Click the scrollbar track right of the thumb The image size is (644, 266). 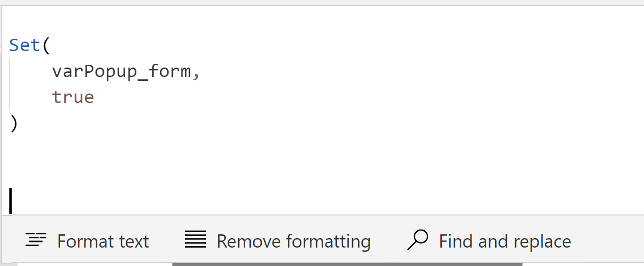click(x=583, y=264)
